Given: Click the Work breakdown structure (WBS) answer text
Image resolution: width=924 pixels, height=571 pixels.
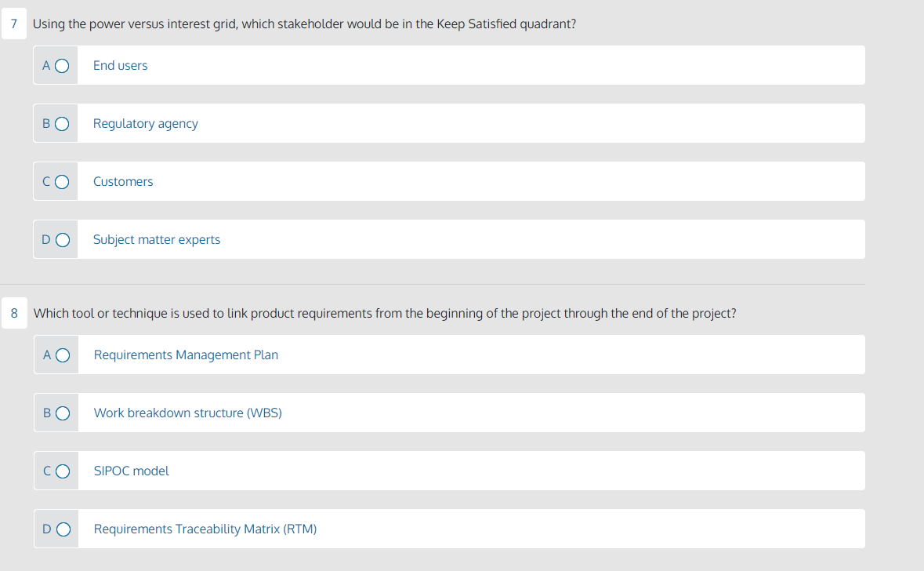Looking at the screenshot, I should point(187,413).
